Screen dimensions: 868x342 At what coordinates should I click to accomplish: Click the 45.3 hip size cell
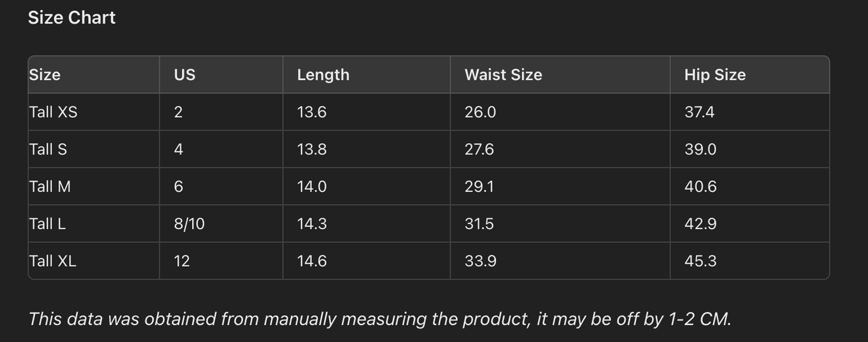(x=700, y=261)
